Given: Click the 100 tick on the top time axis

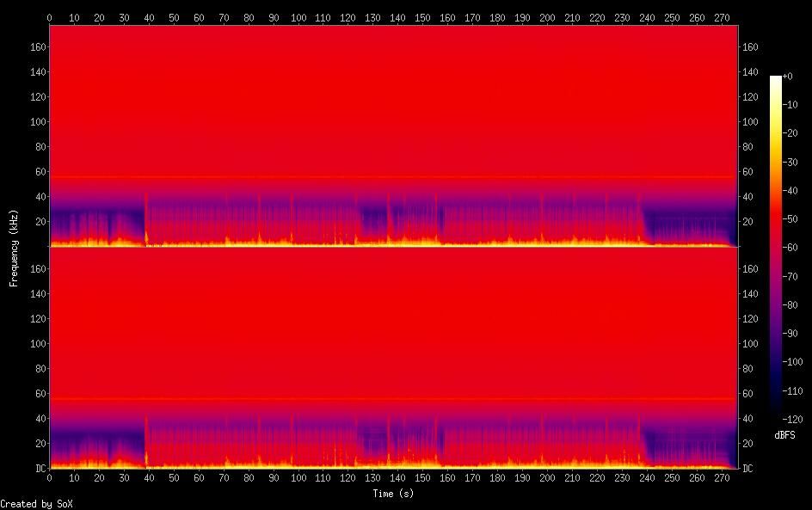Looking at the screenshot, I should click(x=298, y=16).
